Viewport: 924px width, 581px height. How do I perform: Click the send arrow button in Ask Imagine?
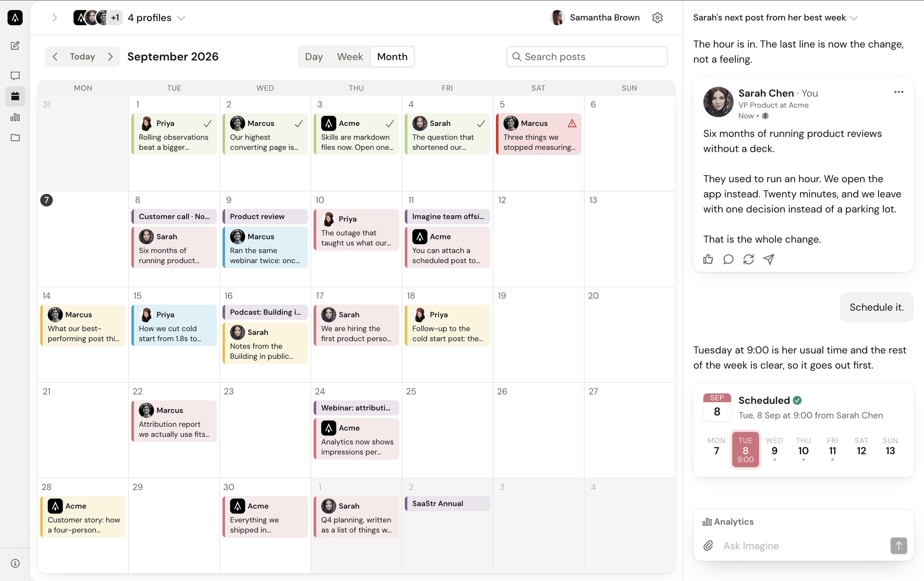tap(899, 546)
